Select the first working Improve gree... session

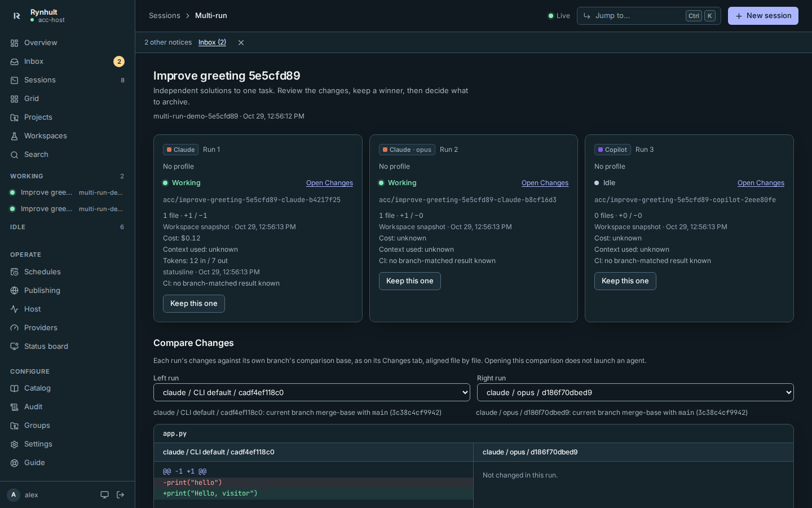68,192
